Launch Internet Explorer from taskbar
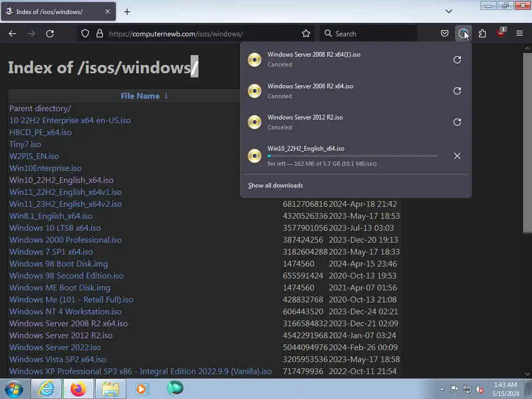The image size is (532, 399). [x=46, y=389]
